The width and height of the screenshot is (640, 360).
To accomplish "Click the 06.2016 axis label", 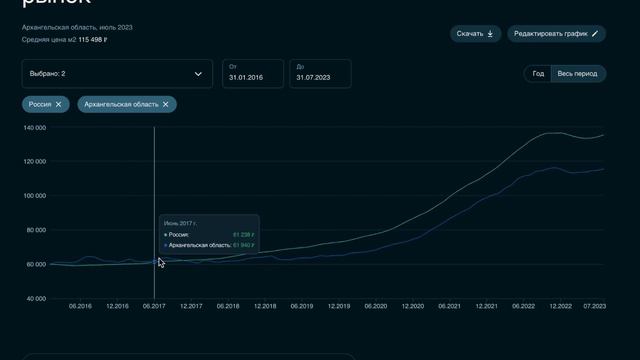I will [x=80, y=306].
